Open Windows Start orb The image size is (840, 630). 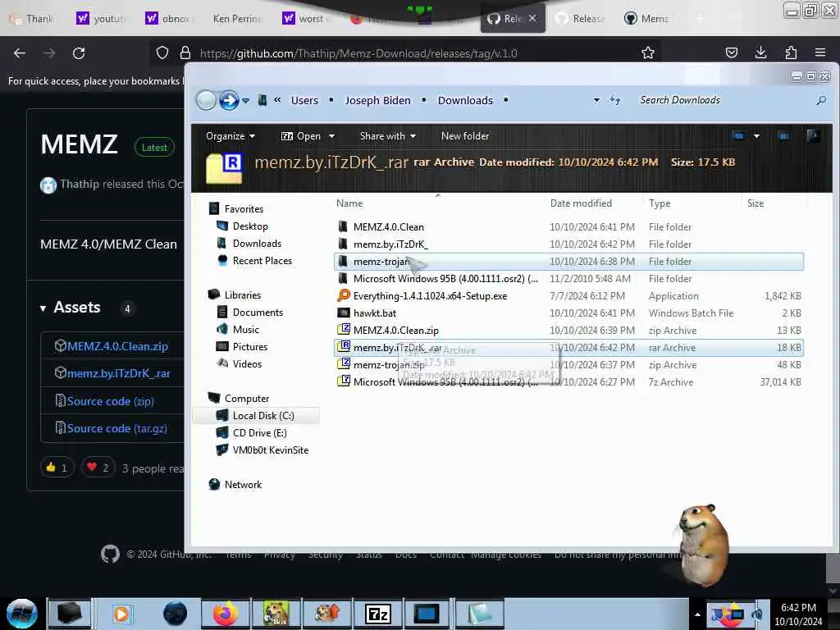(x=21, y=614)
